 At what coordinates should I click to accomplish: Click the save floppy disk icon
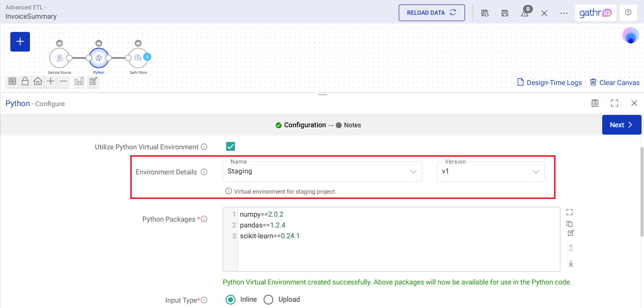click(x=505, y=13)
